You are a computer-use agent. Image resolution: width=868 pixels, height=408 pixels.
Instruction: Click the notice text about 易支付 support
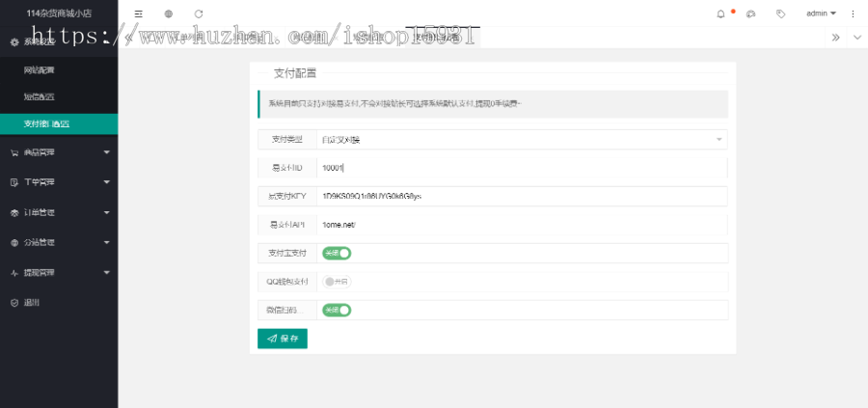click(395, 104)
